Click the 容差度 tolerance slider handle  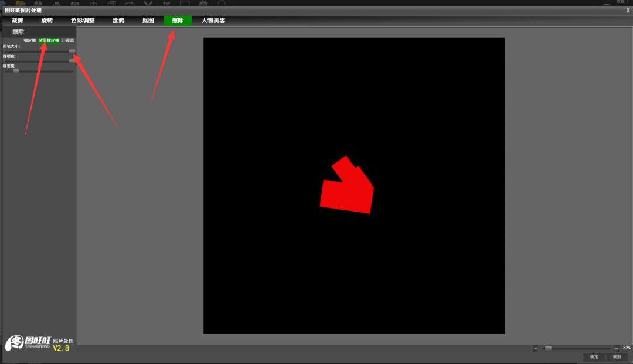(x=16, y=71)
